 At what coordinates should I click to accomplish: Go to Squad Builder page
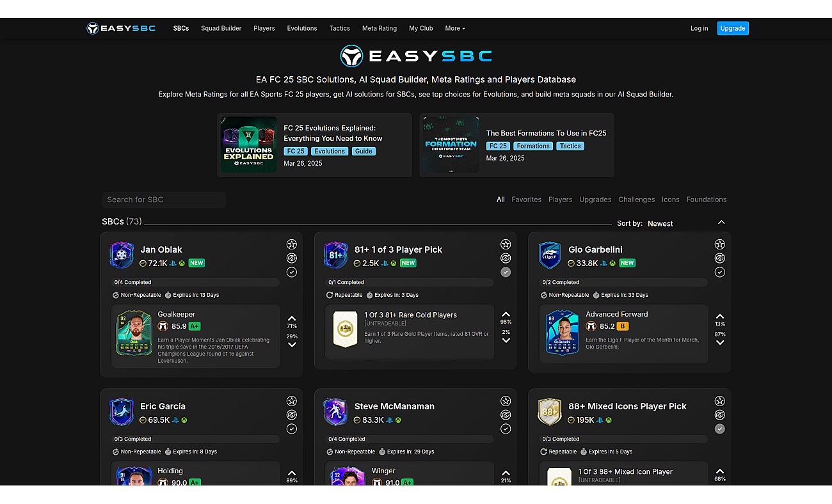pos(221,28)
